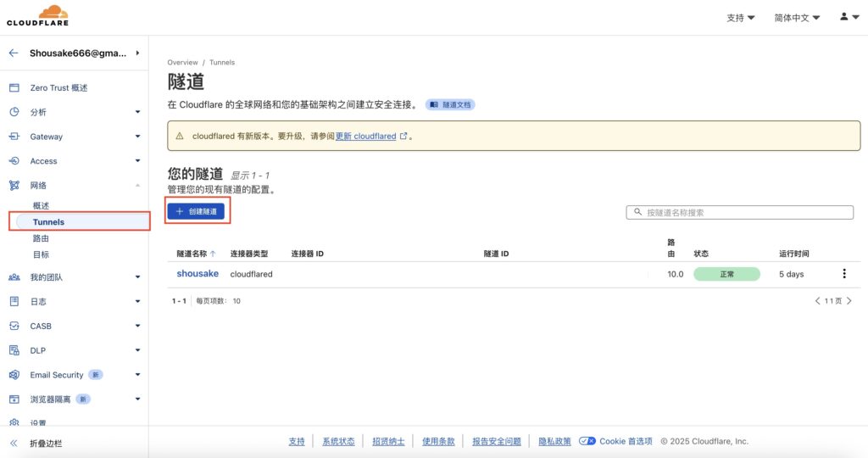Click the Cloudflare logo
Image resolution: width=868 pixels, height=458 pixels.
click(x=37, y=15)
